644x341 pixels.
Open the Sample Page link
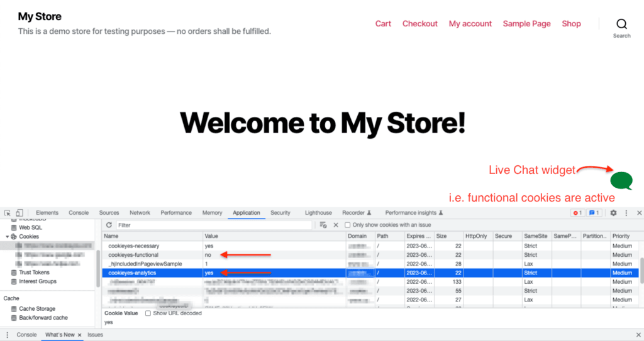click(526, 24)
